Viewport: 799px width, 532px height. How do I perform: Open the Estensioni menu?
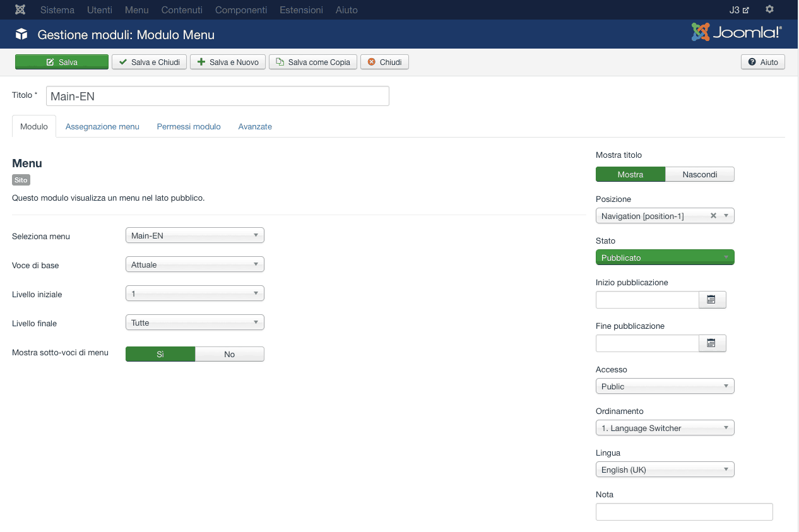tap(301, 10)
